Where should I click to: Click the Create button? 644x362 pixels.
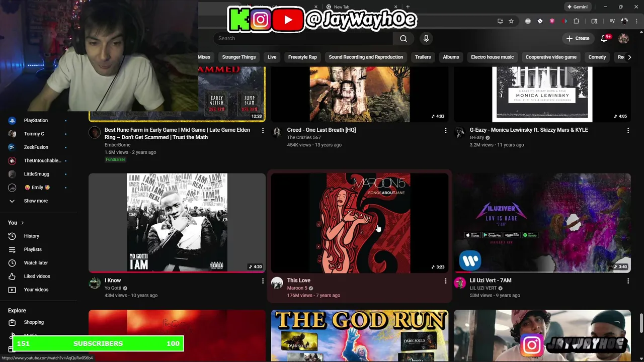578,38
